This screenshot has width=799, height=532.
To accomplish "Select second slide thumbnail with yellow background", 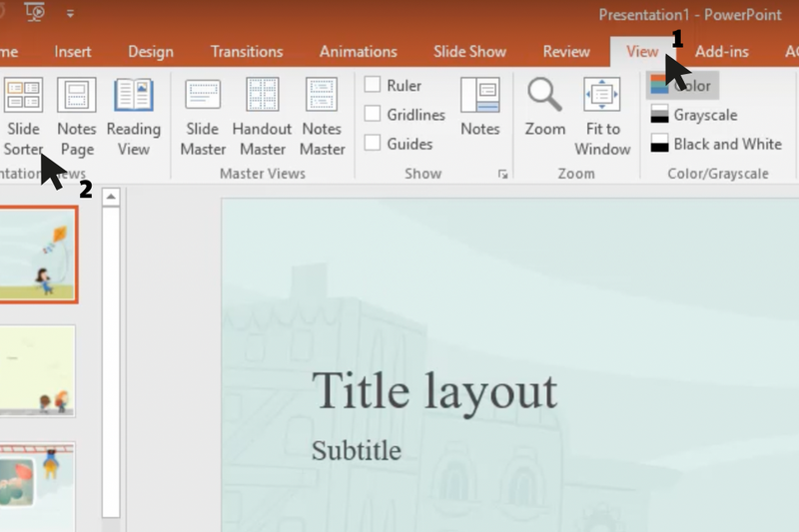I will 37,371.
